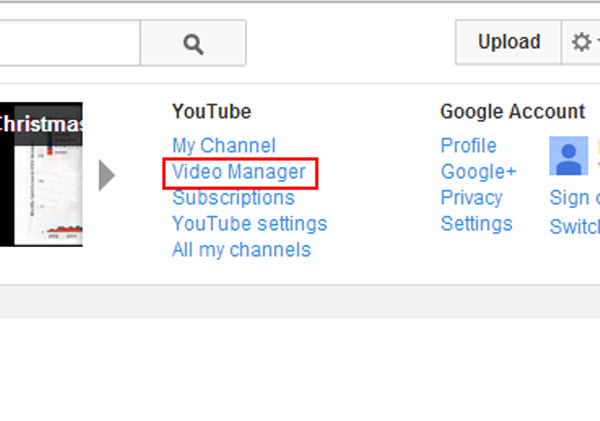Click the Upload button
600x421 pixels.
509,42
